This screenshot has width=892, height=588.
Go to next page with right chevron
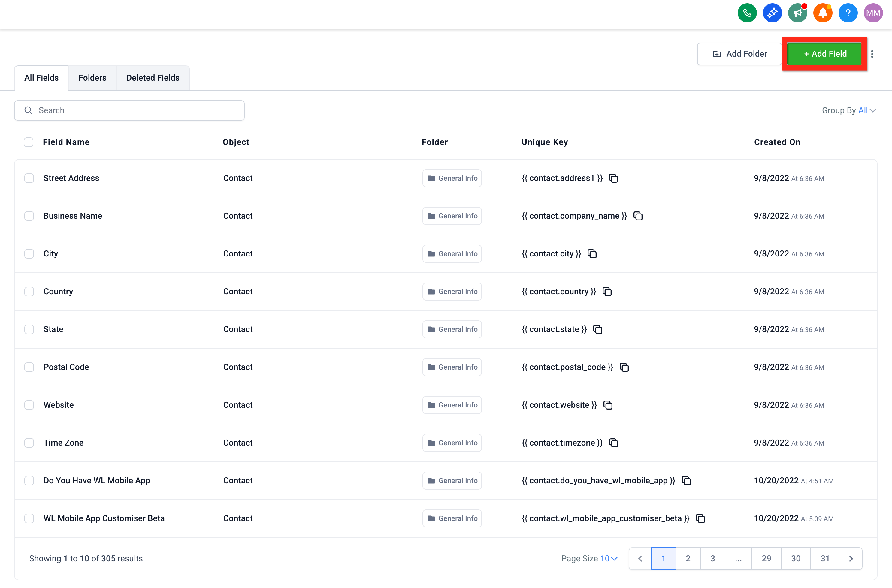pos(851,558)
